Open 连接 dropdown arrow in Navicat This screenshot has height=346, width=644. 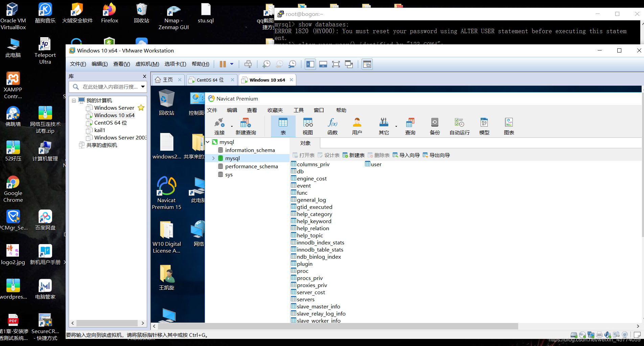tap(232, 126)
